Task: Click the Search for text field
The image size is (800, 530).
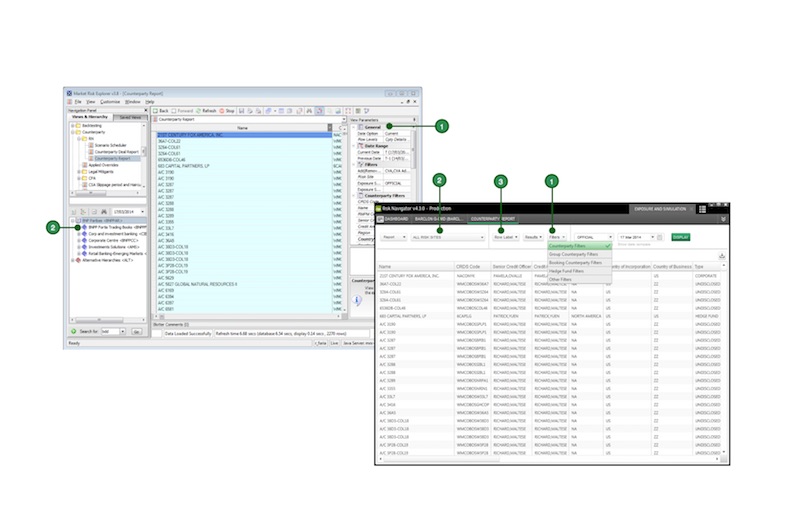Action: [x=110, y=332]
